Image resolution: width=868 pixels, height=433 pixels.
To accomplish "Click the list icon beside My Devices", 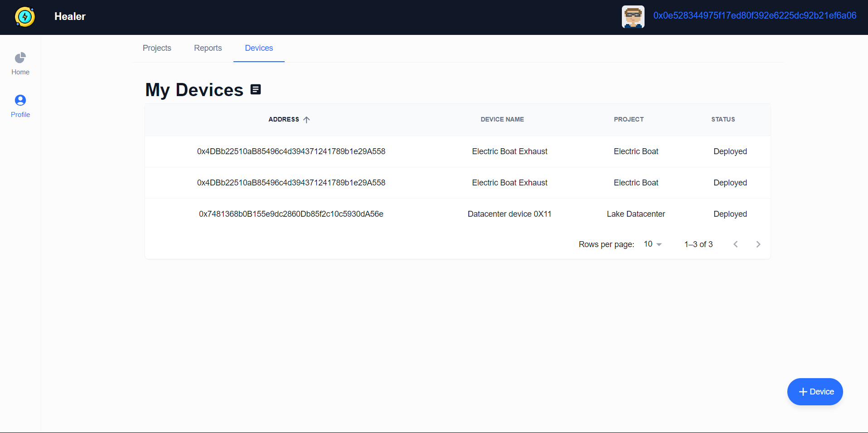I will [x=256, y=89].
